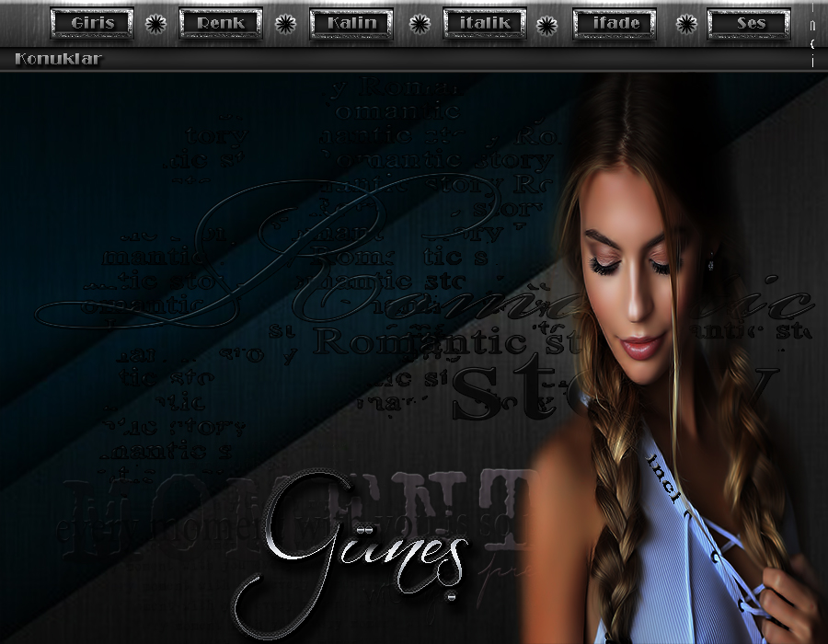Select the Ses sound button
The height and width of the screenshot is (644, 828).
coord(749,23)
